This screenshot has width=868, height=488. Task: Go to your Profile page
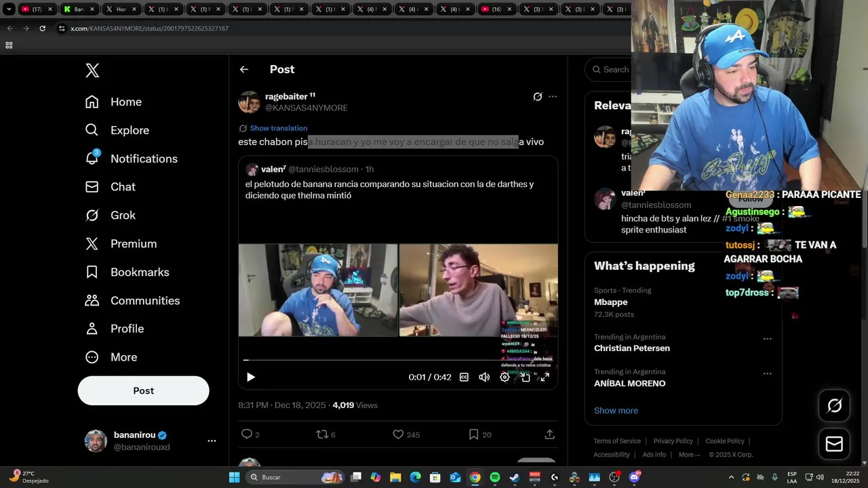pyautogui.click(x=114, y=329)
